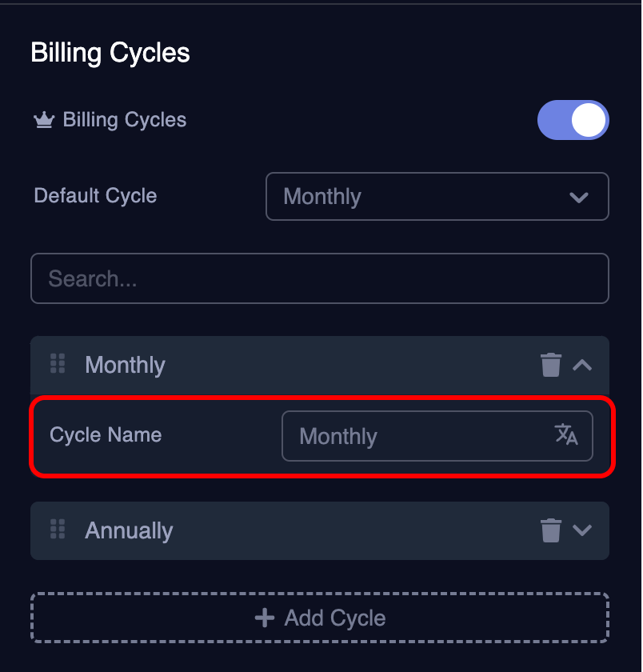
Task: Collapse the Monthly cycle section
Action: 583,364
